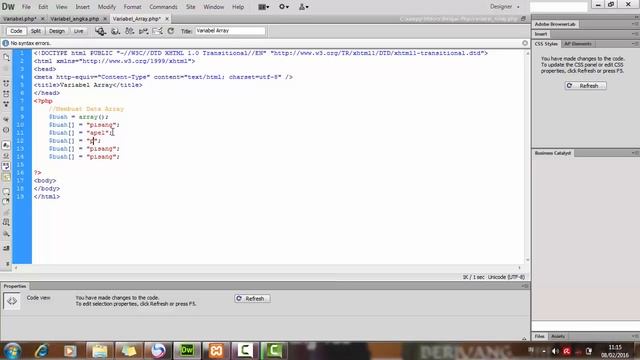
Task: Click the volume icon in system tray
Action: pyautogui.click(x=555, y=351)
